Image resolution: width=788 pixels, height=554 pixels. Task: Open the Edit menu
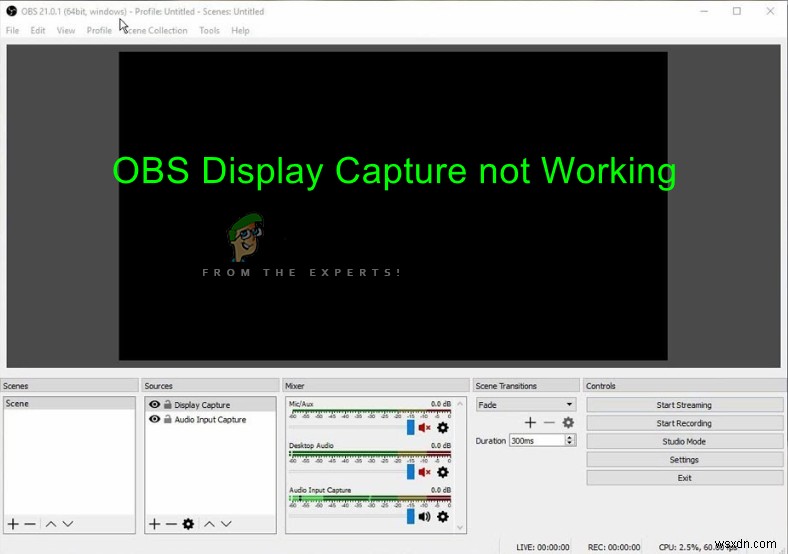pos(38,30)
